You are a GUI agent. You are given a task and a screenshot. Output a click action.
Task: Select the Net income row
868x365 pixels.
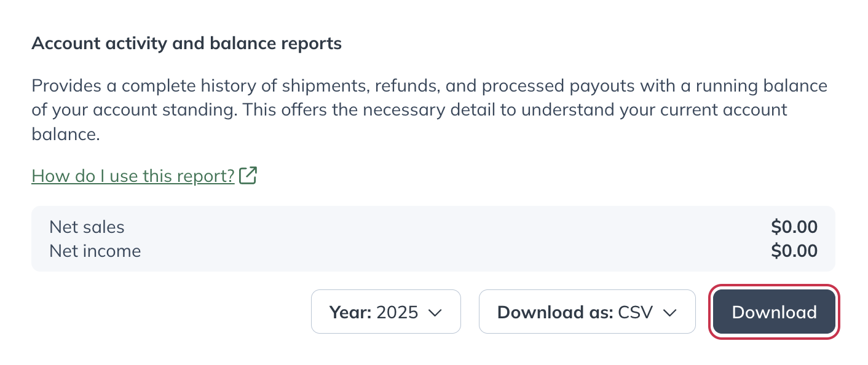click(x=95, y=251)
